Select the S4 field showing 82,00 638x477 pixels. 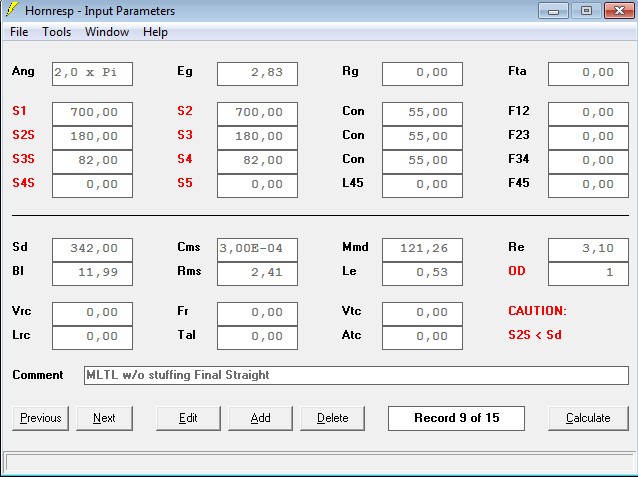(x=257, y=162)
